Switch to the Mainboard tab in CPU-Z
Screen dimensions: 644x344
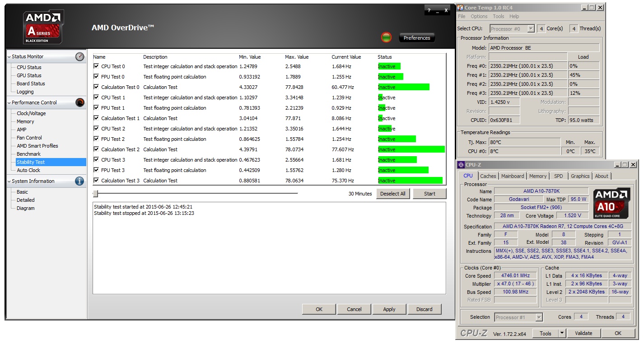coord(513,176)
